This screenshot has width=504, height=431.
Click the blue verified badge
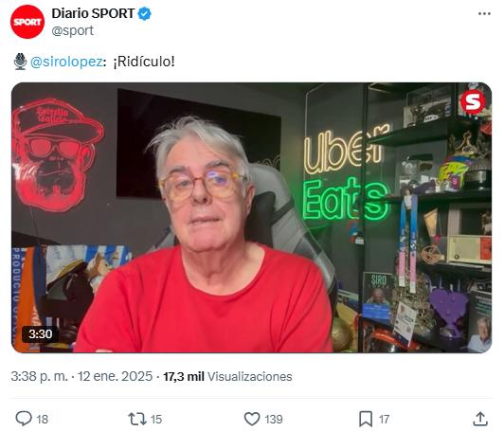tap(145, 14)
